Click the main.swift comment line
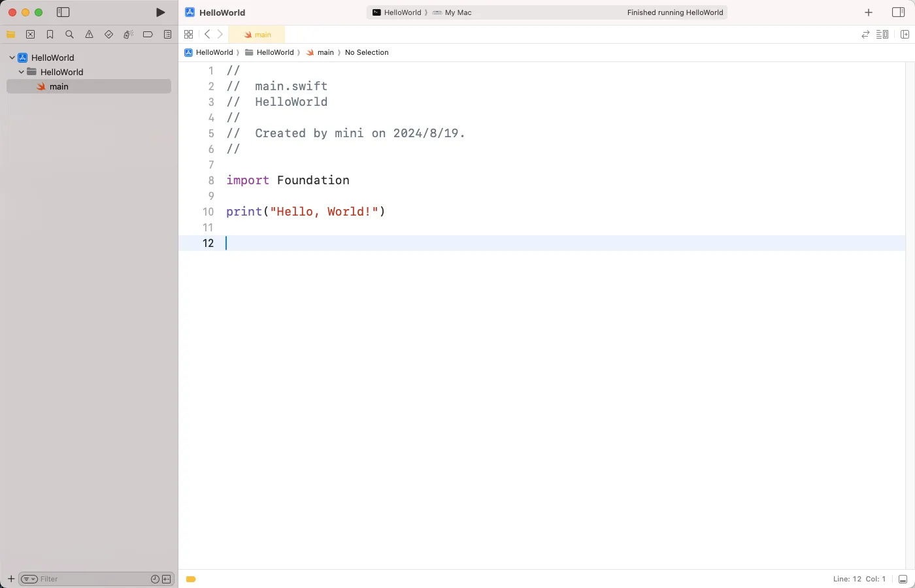This screenshot has height=588, width=915. click(277, 86)
